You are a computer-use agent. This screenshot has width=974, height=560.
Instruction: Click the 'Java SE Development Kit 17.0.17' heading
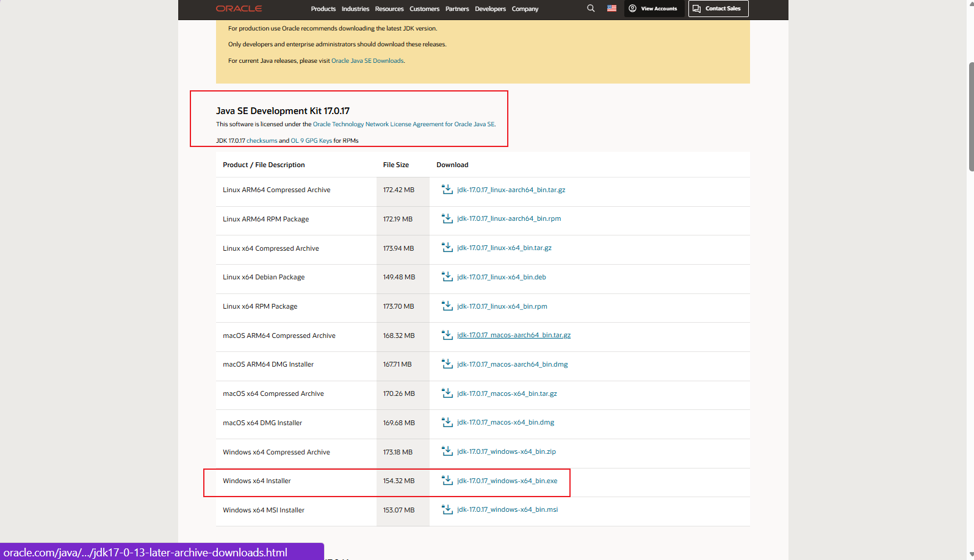[283, 111]
